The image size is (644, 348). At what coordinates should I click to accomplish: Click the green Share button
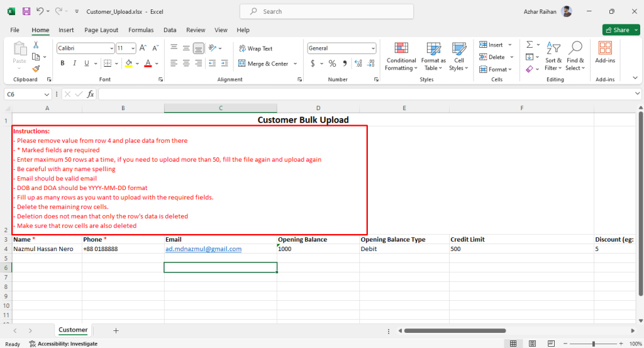(x=618, y=30)
